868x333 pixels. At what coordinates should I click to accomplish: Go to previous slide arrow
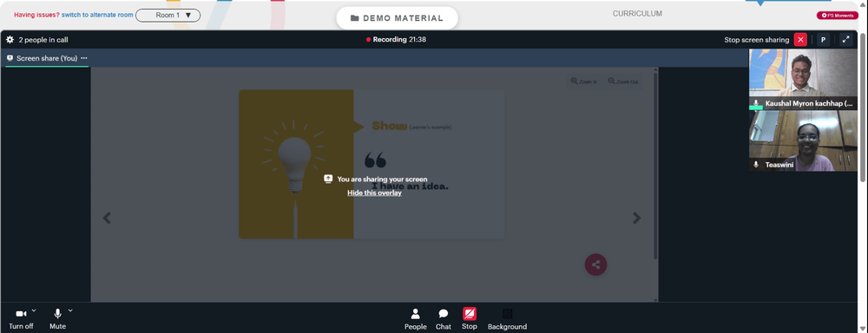(107, 218)
